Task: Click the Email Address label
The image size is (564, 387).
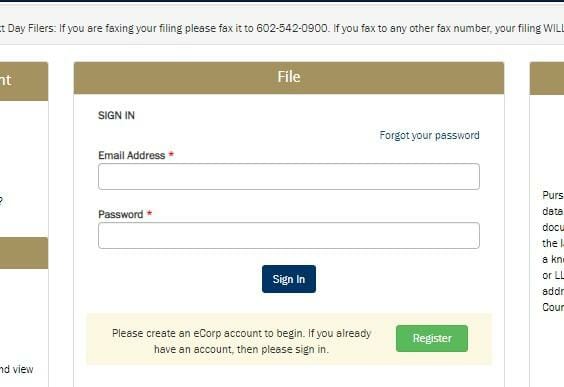Action: tap(132, 155)
